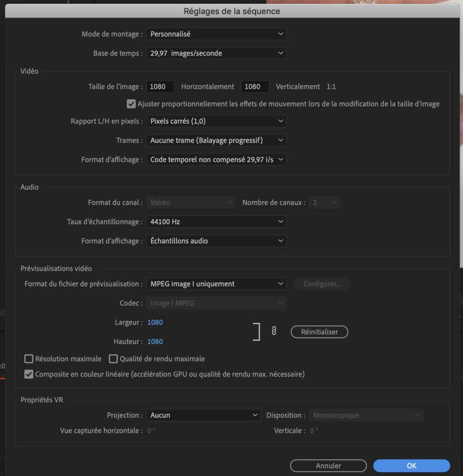
Task: Open the Format du fichier de prévisualisation dropdown
Action: click(216, 284)
